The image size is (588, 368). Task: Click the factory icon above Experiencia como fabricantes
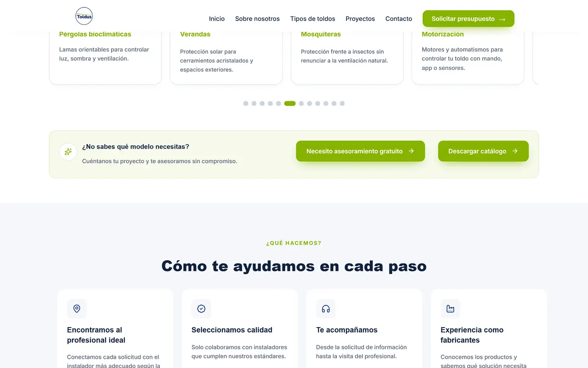tap(450, 309)
